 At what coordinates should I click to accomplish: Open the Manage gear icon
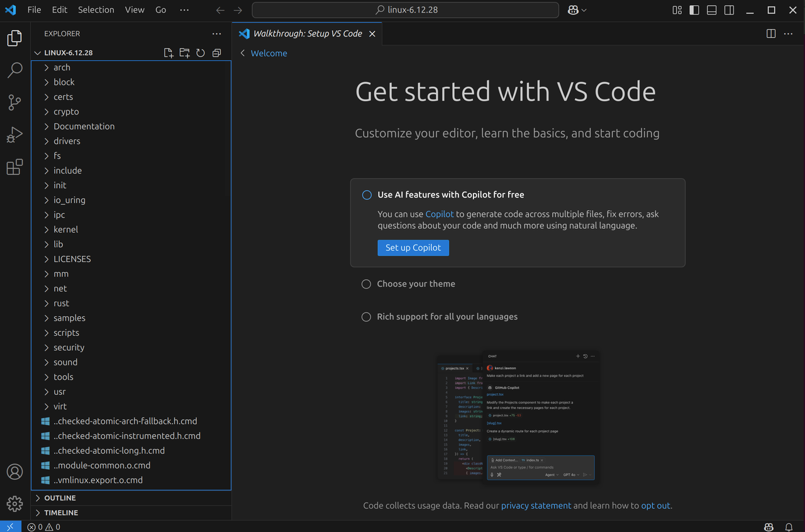[x=14, y=504]
